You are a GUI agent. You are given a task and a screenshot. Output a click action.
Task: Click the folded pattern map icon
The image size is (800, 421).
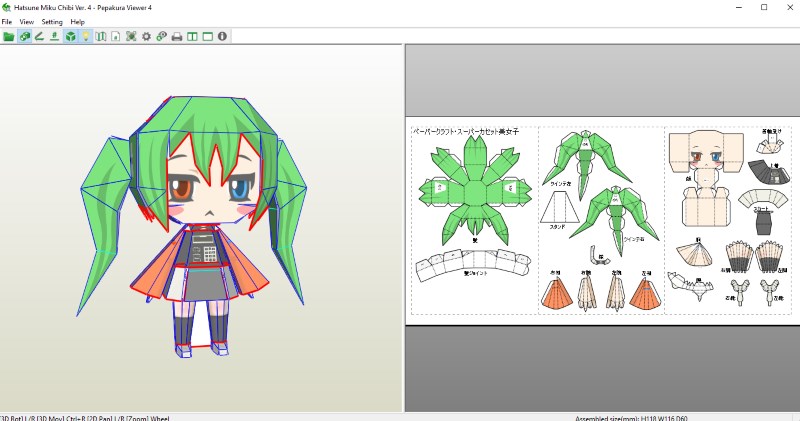pyautogui.click(x=101, y=36)
